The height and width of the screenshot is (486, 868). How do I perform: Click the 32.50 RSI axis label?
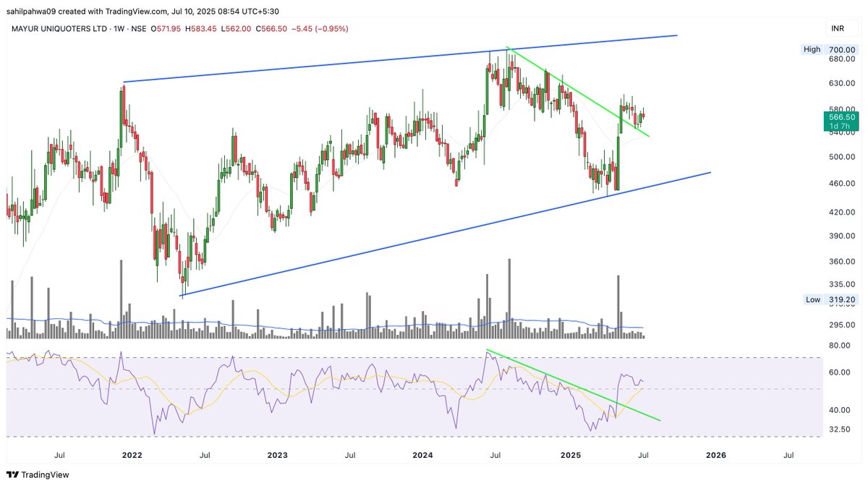[840, 430]
